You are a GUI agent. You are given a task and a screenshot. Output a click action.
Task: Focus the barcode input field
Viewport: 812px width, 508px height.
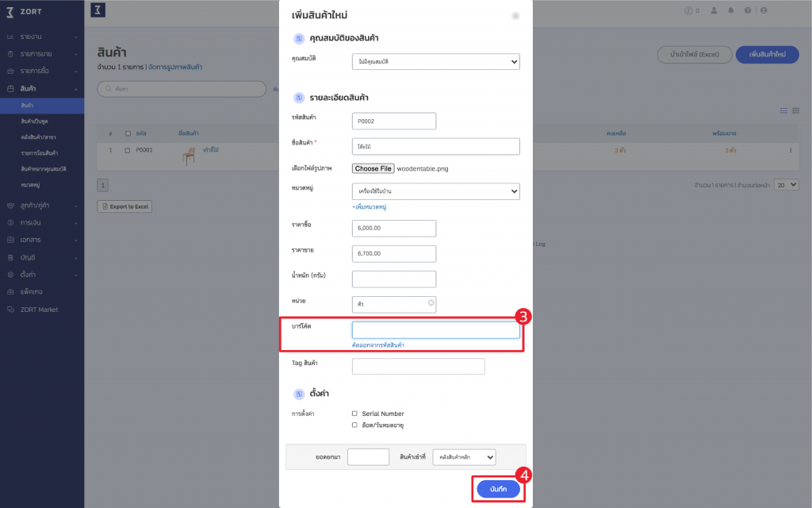(436, 330)
